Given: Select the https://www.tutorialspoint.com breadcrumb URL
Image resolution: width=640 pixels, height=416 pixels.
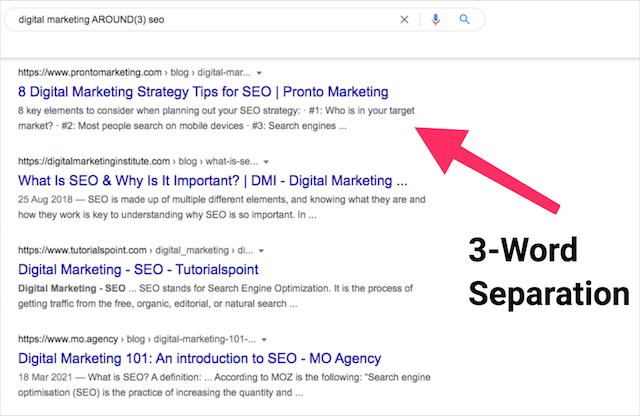Looking at the screenshot, I should tap(82, 250).
